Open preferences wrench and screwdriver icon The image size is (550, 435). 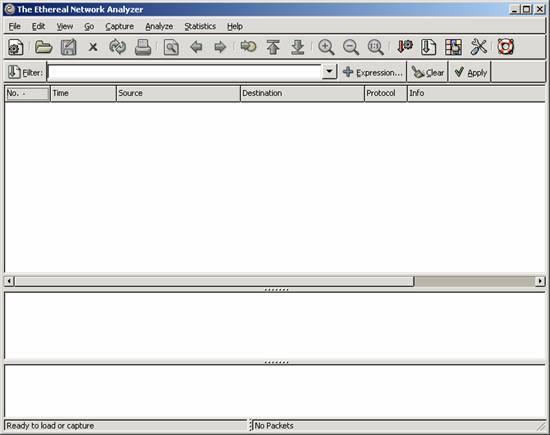[x=478, y=47]
